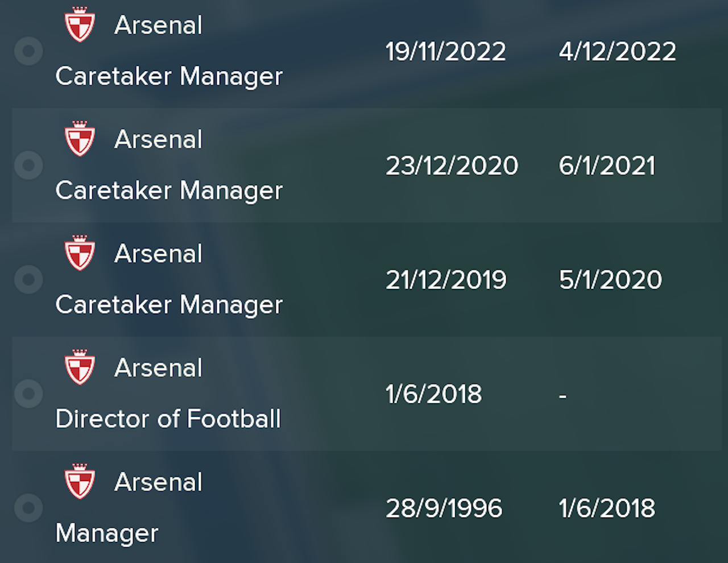
Task: Open Arsenal link in 19/11/2022 row
Action: 158,26
